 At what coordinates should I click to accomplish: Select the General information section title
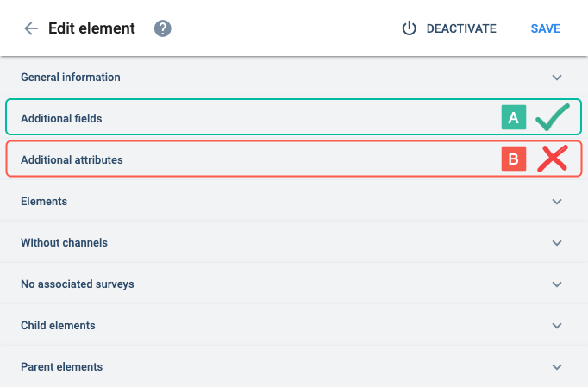coord(71,78)
